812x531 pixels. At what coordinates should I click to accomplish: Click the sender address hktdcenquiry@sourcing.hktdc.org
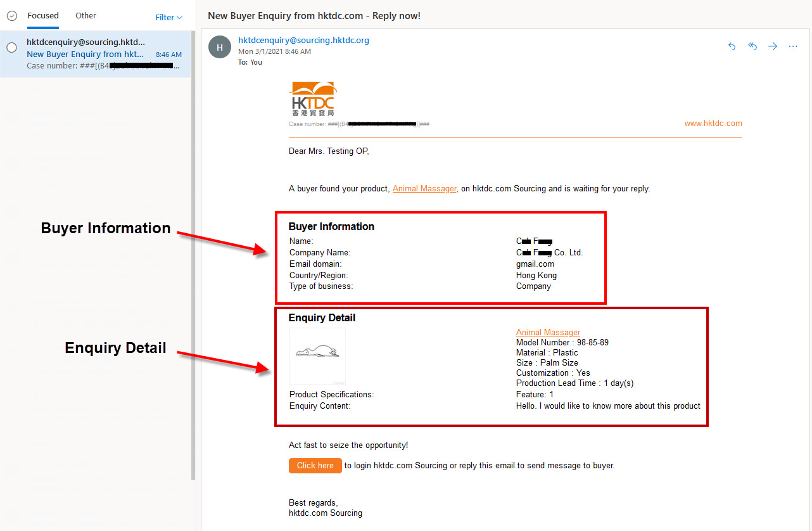tap(303, 40)
